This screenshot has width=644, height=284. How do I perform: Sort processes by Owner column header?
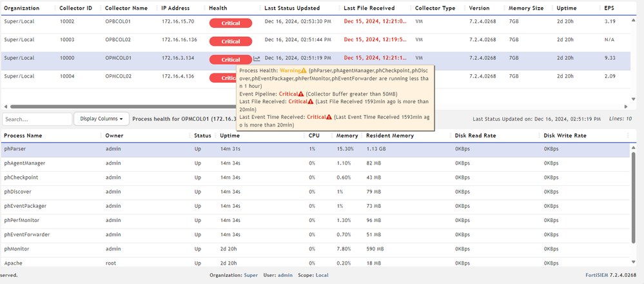(114, 136)
